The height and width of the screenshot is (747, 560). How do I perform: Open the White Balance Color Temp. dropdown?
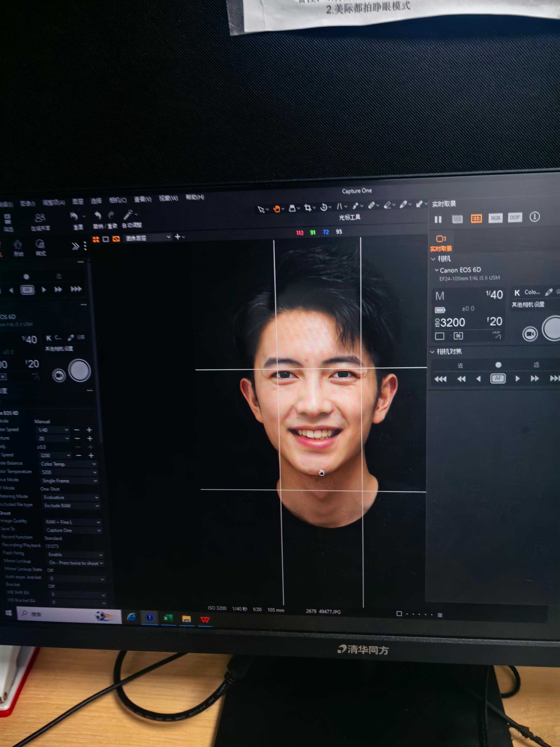[69, 464]
